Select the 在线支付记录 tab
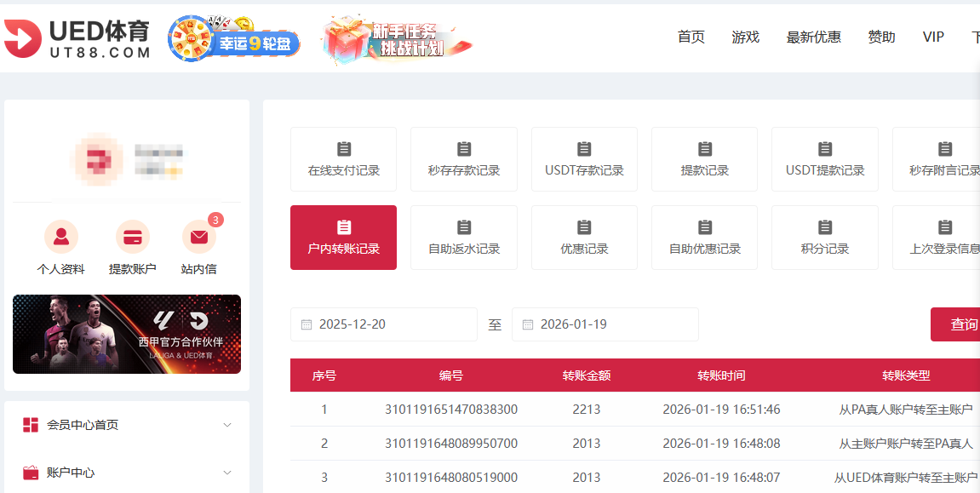Image resolution: width=980 pixels, height=493 pixels. coord(343,159)
